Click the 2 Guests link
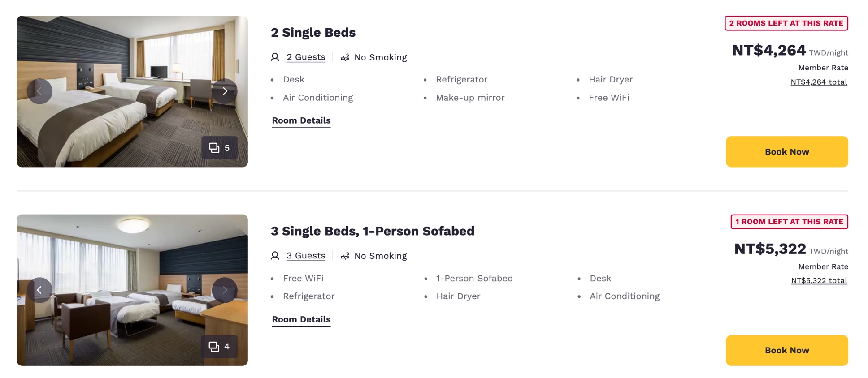The image size is (868, 378). click(x=306, y=57)
